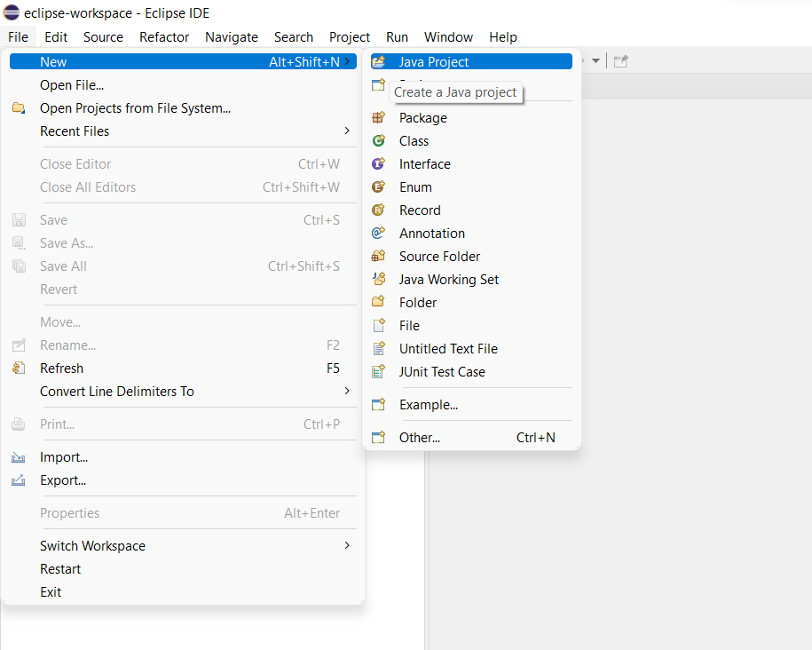Click the New entry in the File menu
Viewport: 812px width, 650px height.
pyautogui.click(x=184, y=61)
